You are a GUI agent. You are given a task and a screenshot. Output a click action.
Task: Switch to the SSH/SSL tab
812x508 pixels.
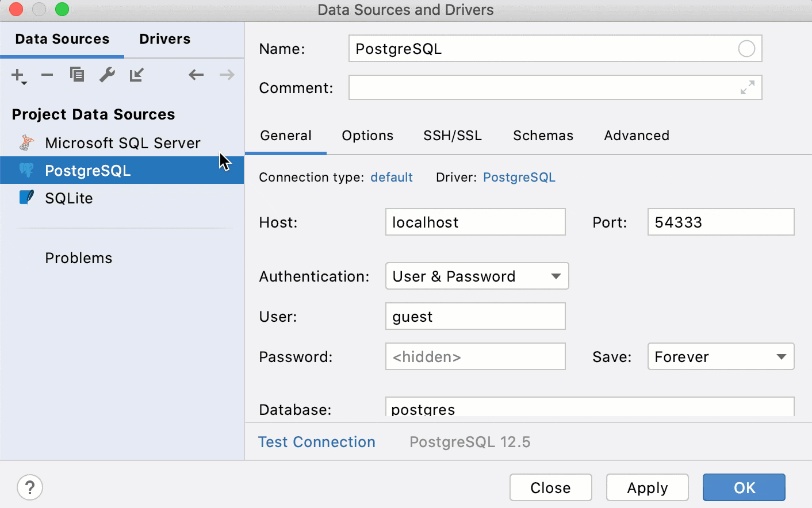(x=452, y=136)
